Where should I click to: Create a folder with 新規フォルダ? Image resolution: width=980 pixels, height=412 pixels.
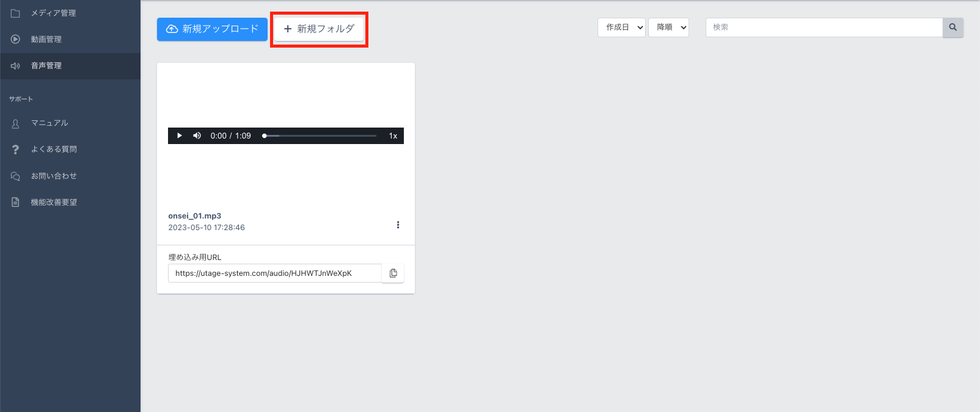[x=319, y=29]
